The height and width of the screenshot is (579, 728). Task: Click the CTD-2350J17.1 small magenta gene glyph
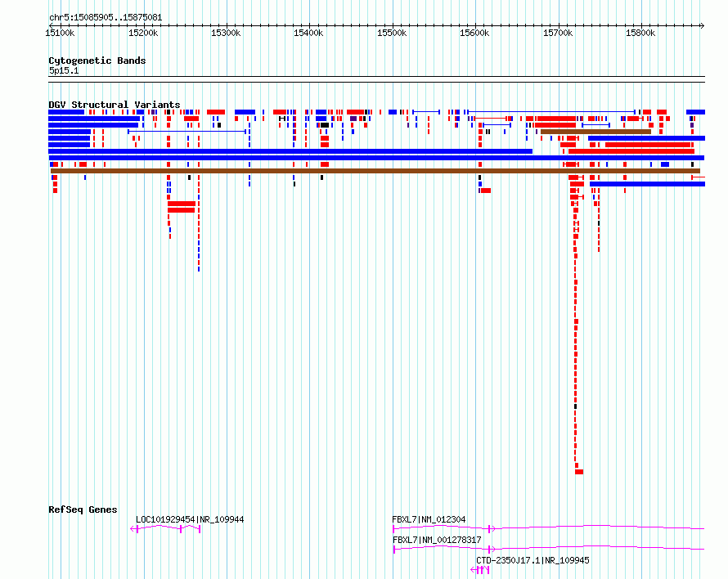pyautogui.click(x=480, y=570)
